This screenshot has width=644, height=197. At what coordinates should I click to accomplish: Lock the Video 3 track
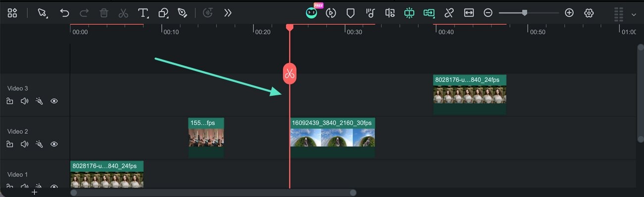tap(10, 101)
